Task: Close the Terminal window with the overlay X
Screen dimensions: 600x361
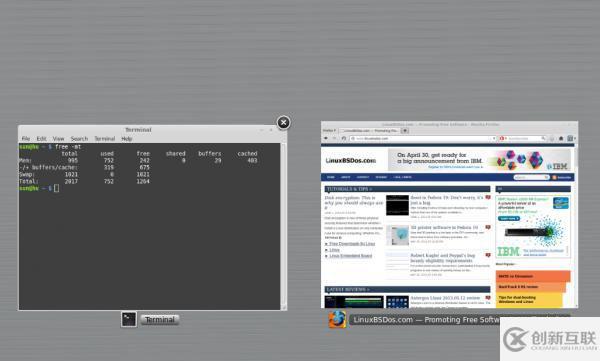Action: (x=283, y=123)
